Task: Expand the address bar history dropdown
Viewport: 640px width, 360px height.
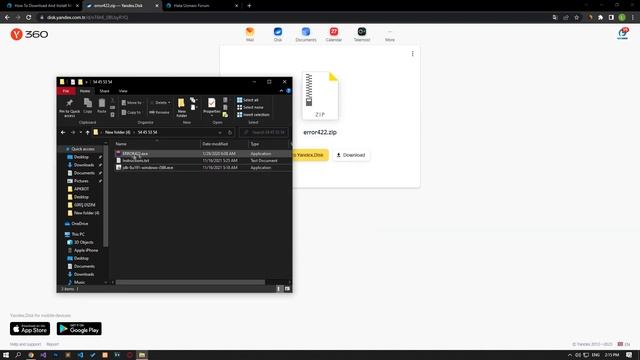Action: coord(220,132)
